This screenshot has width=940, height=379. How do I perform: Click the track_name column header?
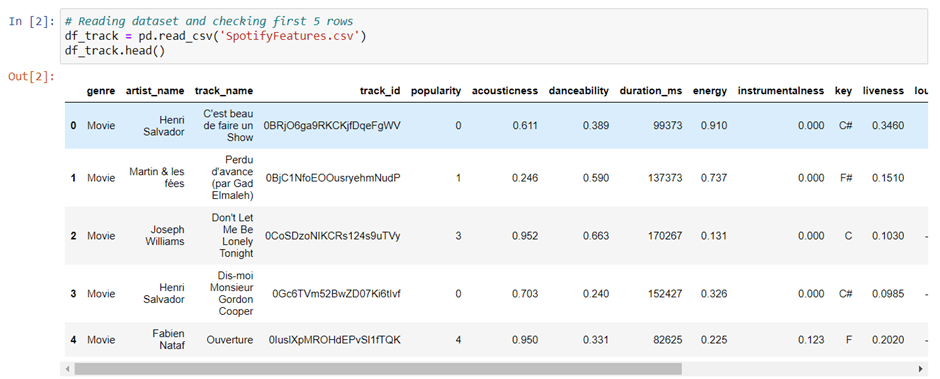click(x=224, y=91)
